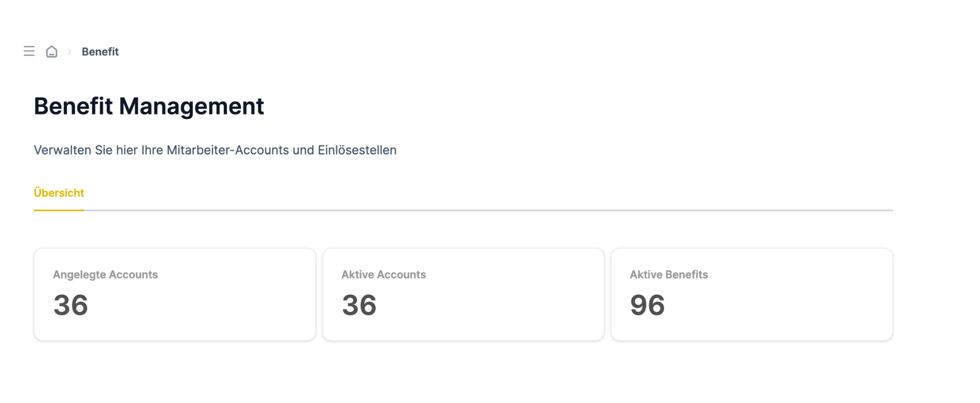Open the hamburger sidebar menu
The image size is (980, 403).
pos(29,51)
